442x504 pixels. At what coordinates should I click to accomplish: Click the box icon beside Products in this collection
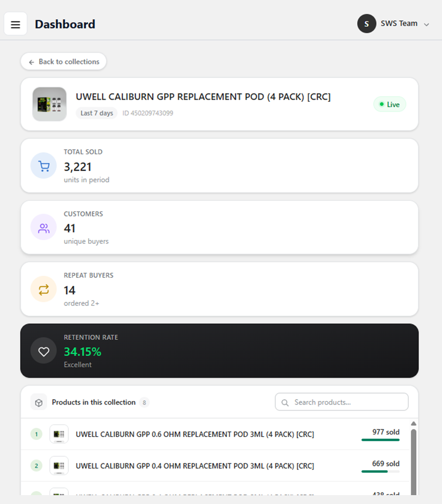(38, 402)
